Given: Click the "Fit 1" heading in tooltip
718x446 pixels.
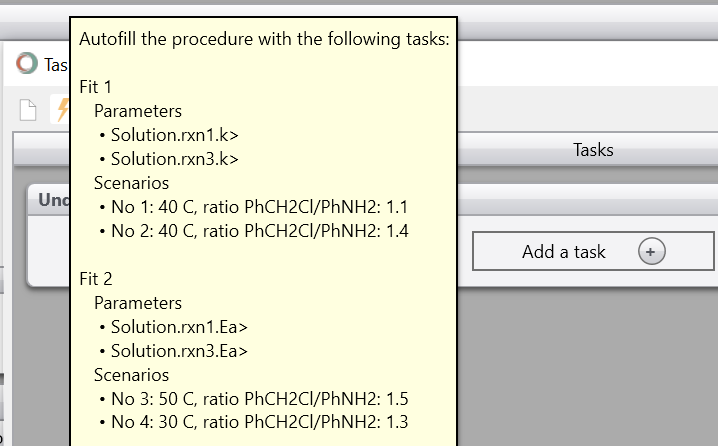Looking at the screenshot, I should (x=96, y=87).
